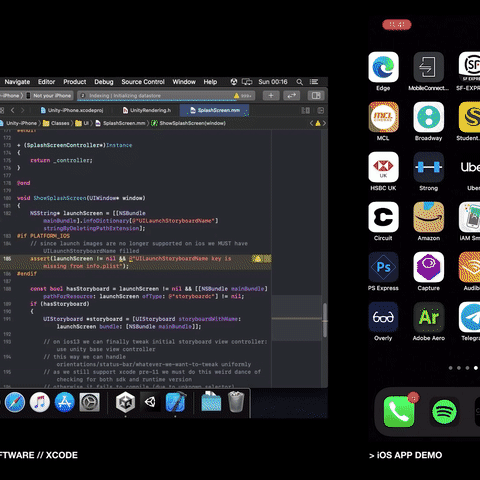Open the Help menu
This screenshot has width=480, height=480.
[x=210, y=82]
